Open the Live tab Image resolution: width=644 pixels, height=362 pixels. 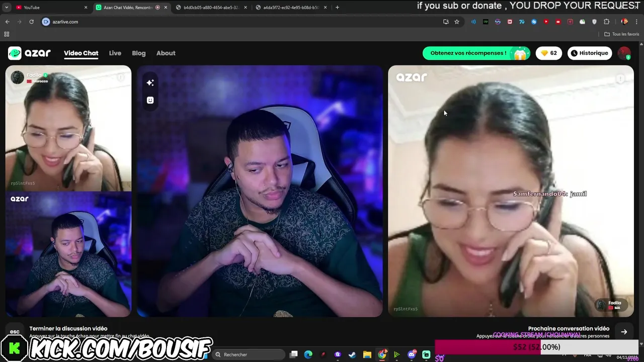[115, 53]
